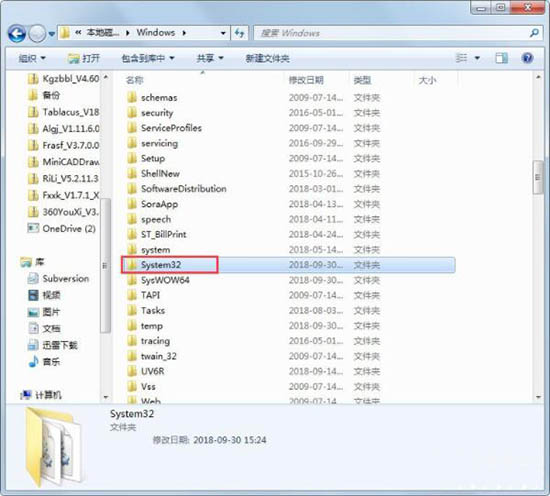Click the file list vertical scrollbar thumb
Viewport: 550px width, 496px height.
(537, 177)
